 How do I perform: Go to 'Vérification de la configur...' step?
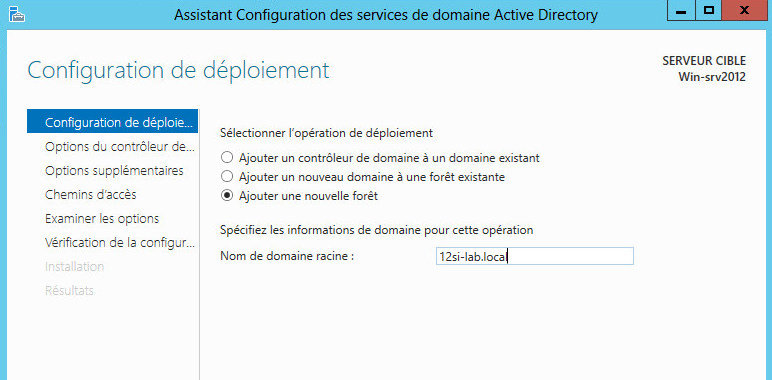point(112,243)
